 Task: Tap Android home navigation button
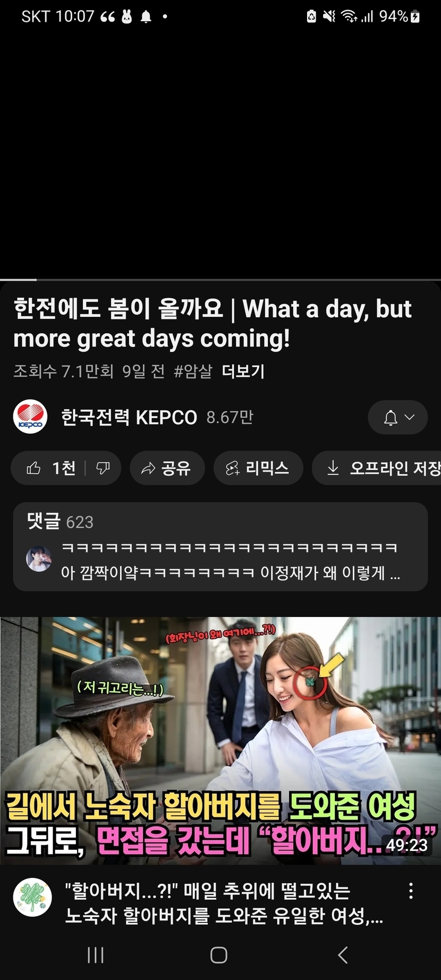[219, 955]
